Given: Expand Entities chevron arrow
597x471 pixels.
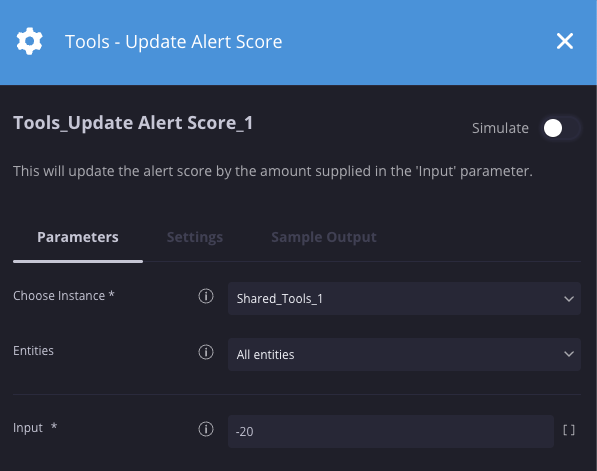Looking at the screenshot, I should click(x=569, y=354).
